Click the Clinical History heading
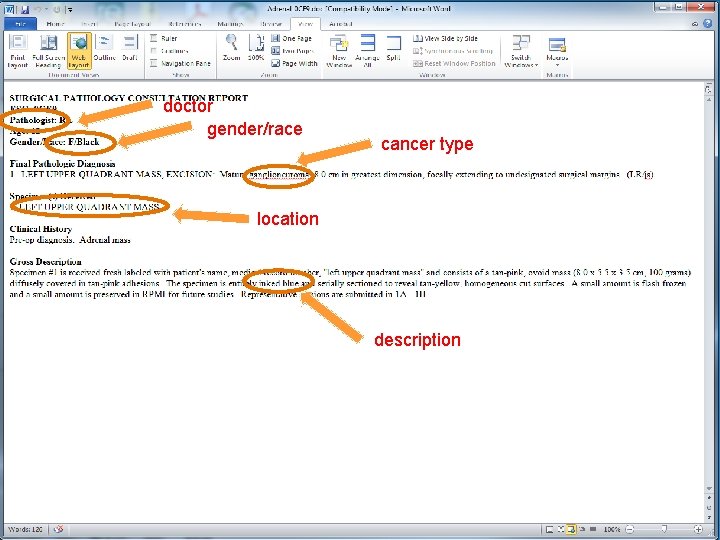Viewport: 720px width, 540px height. click(41, 229)
